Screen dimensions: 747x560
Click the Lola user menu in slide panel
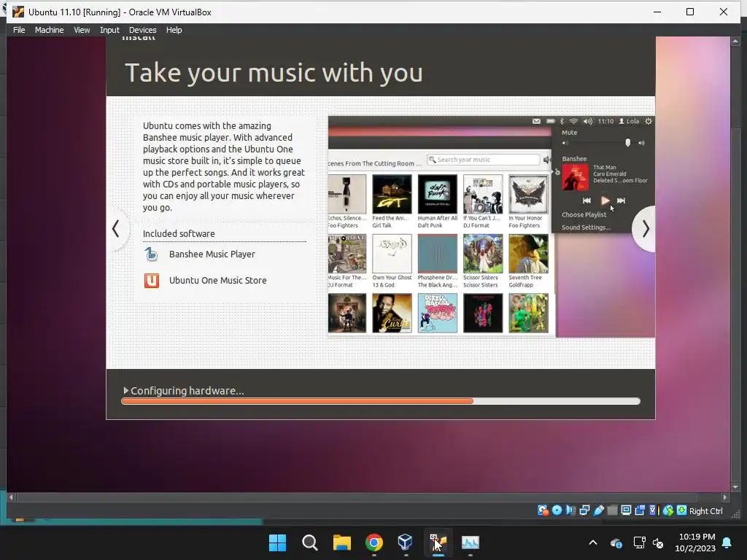pyautogui.click(x=629, y=122)
